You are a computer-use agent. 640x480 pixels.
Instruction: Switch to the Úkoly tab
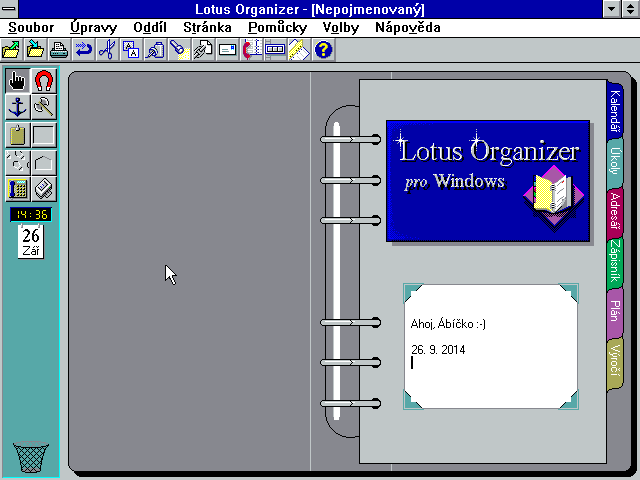coord(615,161)
